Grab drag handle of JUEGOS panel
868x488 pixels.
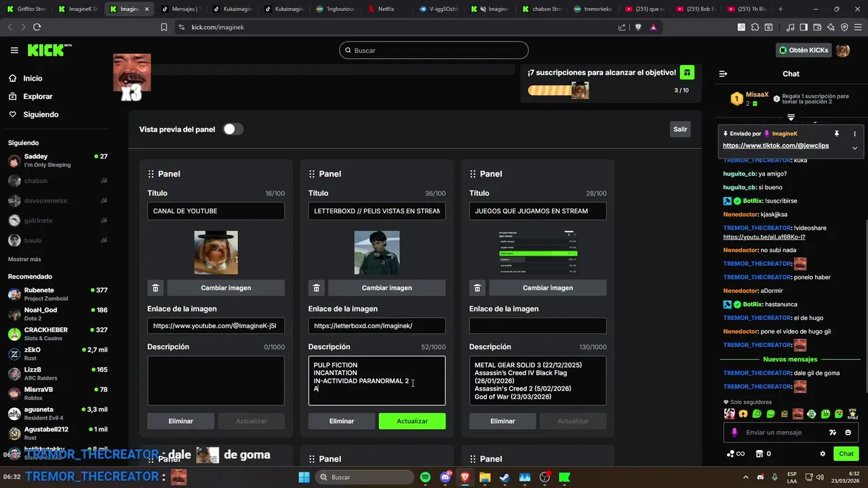coord(473,174)
